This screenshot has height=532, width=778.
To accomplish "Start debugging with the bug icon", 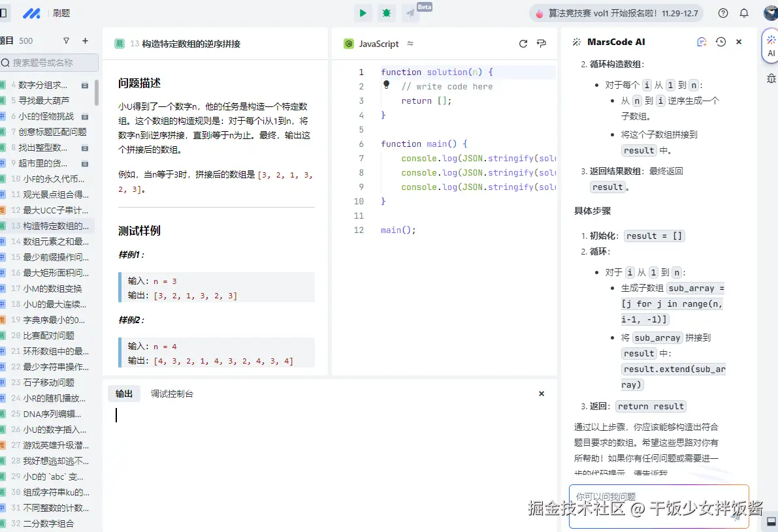I will (x=387, y=13).
